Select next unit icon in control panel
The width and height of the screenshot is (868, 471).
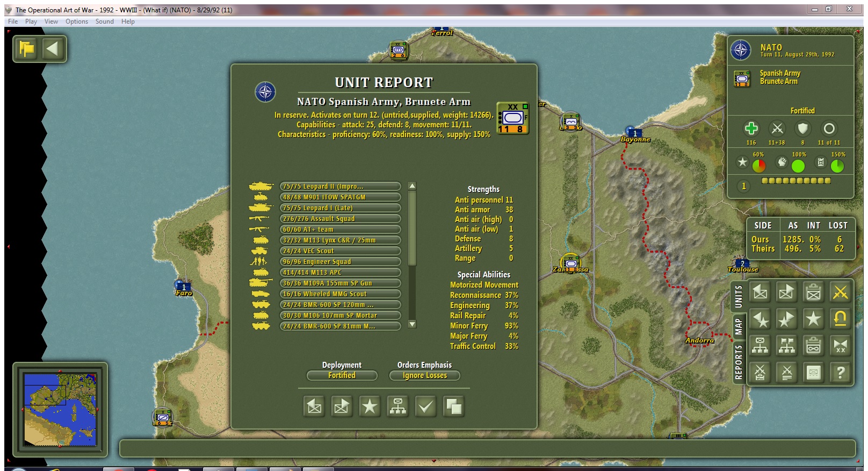pos(786,292)
